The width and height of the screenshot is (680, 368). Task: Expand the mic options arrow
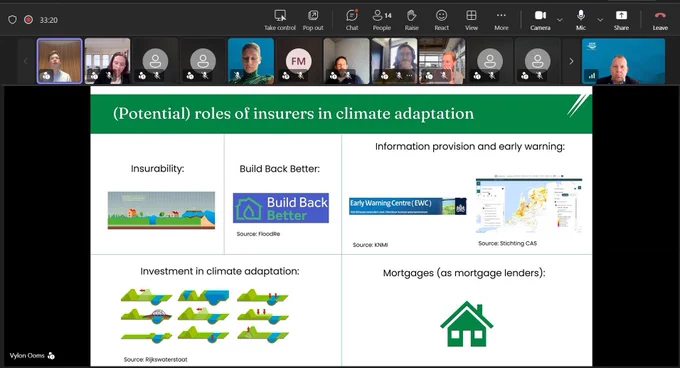tap(600, 20)
